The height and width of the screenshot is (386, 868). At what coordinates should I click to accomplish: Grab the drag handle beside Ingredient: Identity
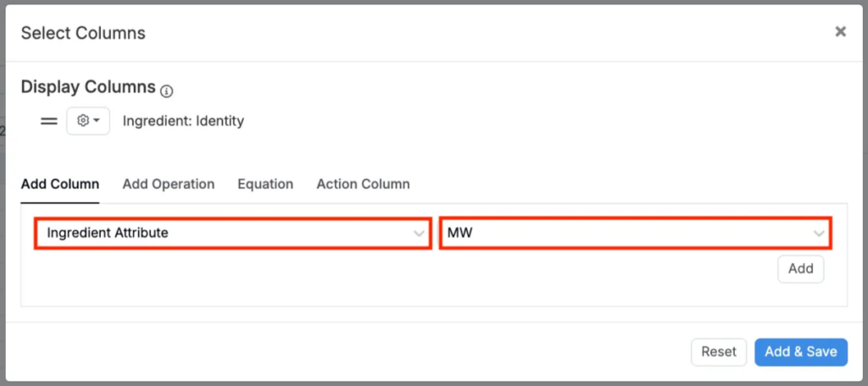49,121
